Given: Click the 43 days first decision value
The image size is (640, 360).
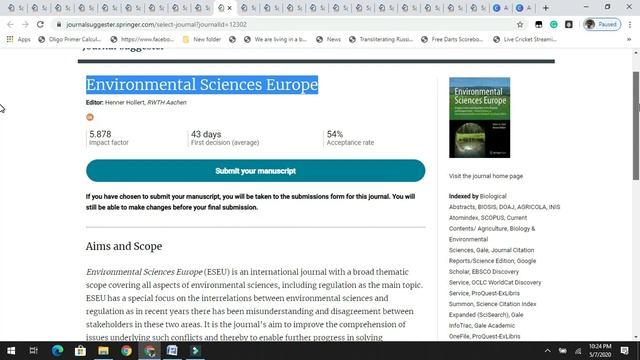Looking at the screenshot, I should (x=206, y=134).
